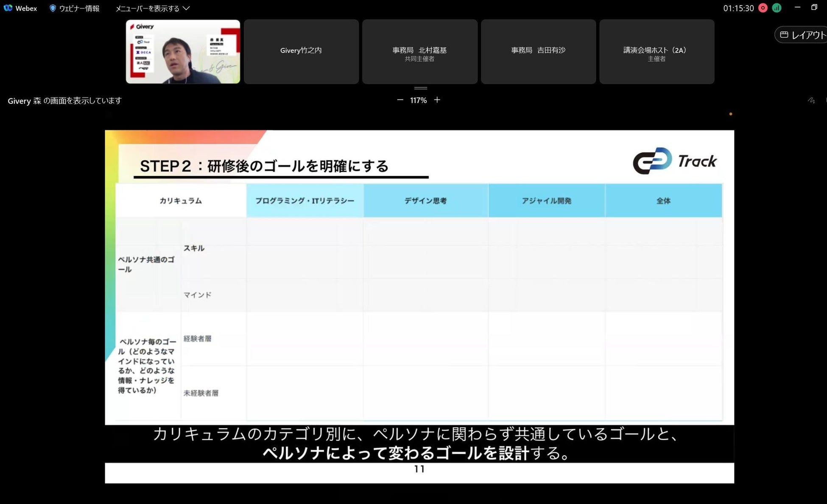This screenshot has height=504, width=827.
Task: Zoom out with the minus icon
Action: point(400,100)
